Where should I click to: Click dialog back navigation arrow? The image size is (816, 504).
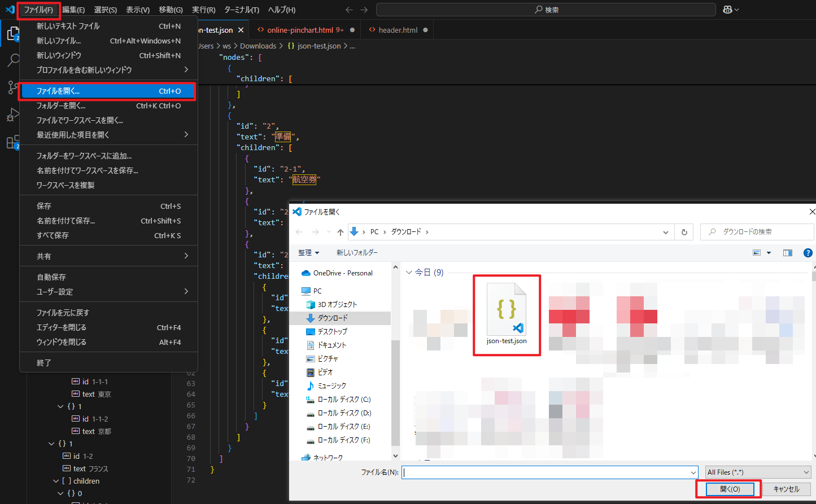click(x=299, y=232)
